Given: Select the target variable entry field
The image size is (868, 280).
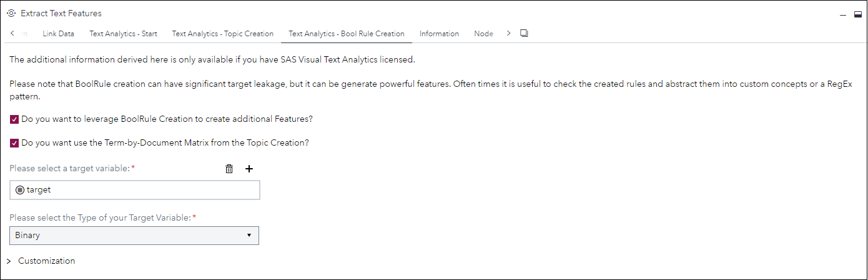Looking at the screenshot, I should tap(135, 190).
